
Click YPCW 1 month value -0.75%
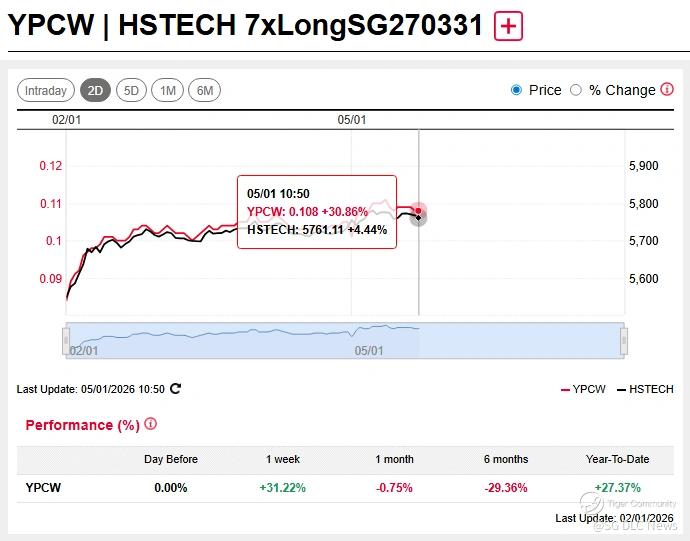coord(394,488)
